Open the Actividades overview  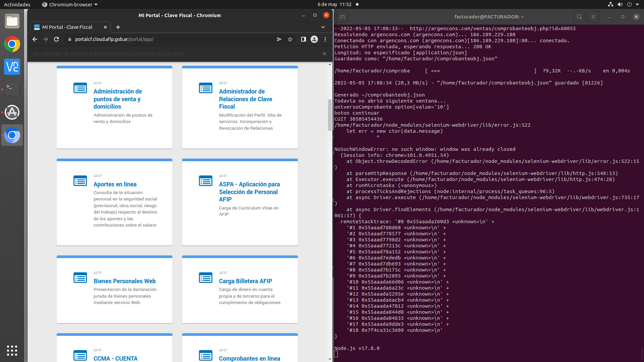coord(17,4)
